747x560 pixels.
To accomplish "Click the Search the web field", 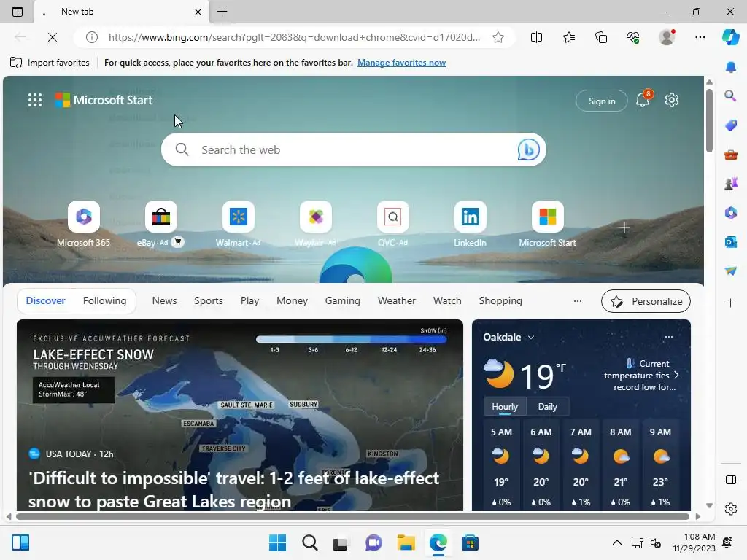I will (352, 149).
